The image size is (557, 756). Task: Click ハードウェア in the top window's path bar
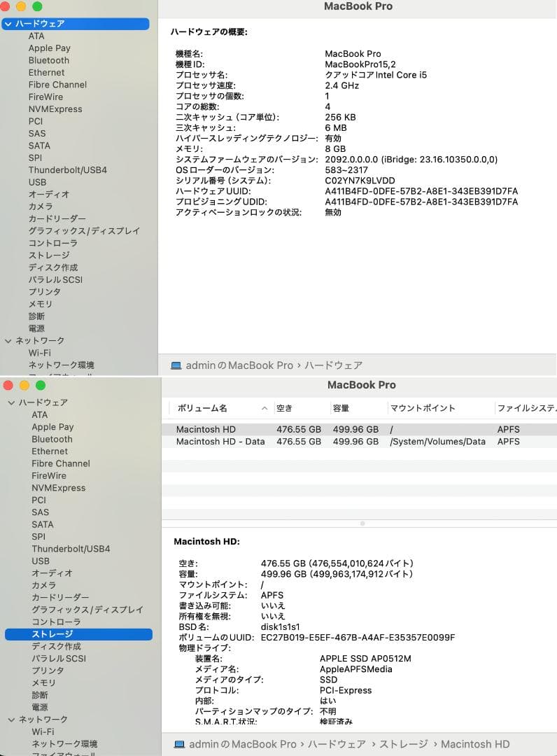pyautogui.click(x=333, y=365)
